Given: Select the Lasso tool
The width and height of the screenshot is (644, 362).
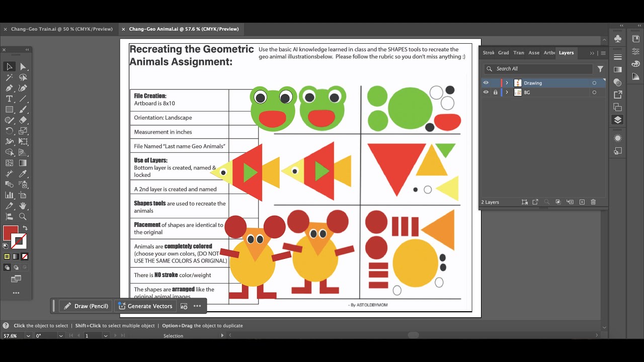Looking at the screenshot, I should (x=23, y=77).
